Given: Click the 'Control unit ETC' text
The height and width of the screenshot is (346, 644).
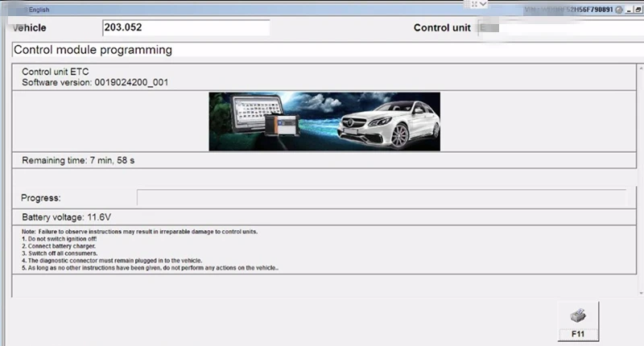Looking at the screenshot, I should point(55,72).
